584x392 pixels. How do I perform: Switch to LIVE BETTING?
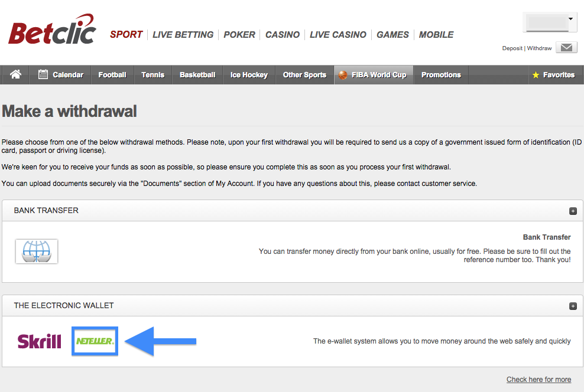(x=183, y=35)
